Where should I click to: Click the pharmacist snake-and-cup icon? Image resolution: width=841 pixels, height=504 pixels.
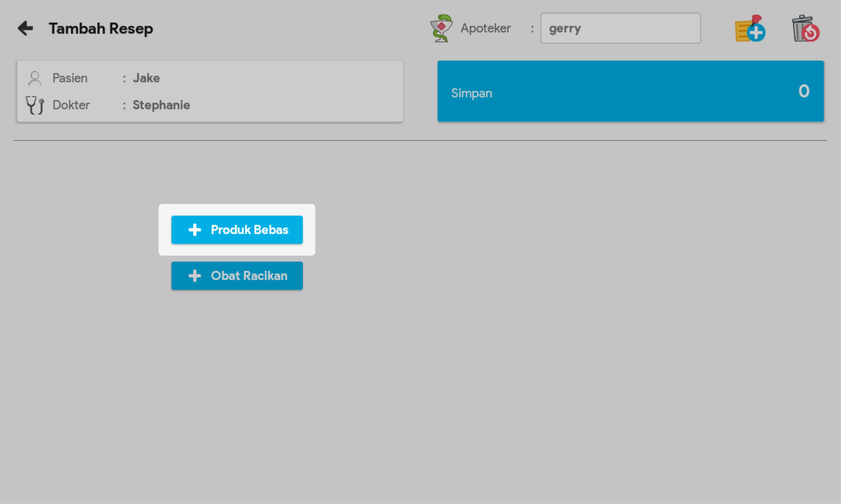[441, 28]
